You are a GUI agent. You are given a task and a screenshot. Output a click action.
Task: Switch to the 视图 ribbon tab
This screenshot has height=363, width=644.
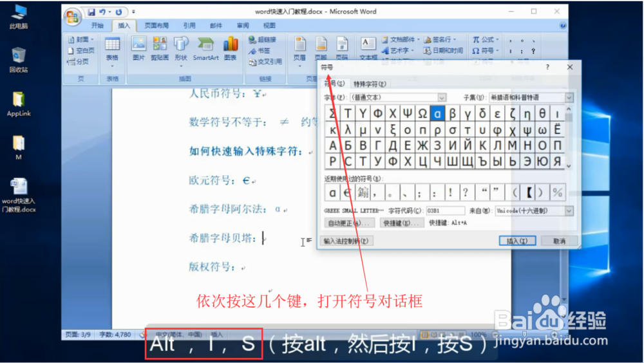[269, 26]
